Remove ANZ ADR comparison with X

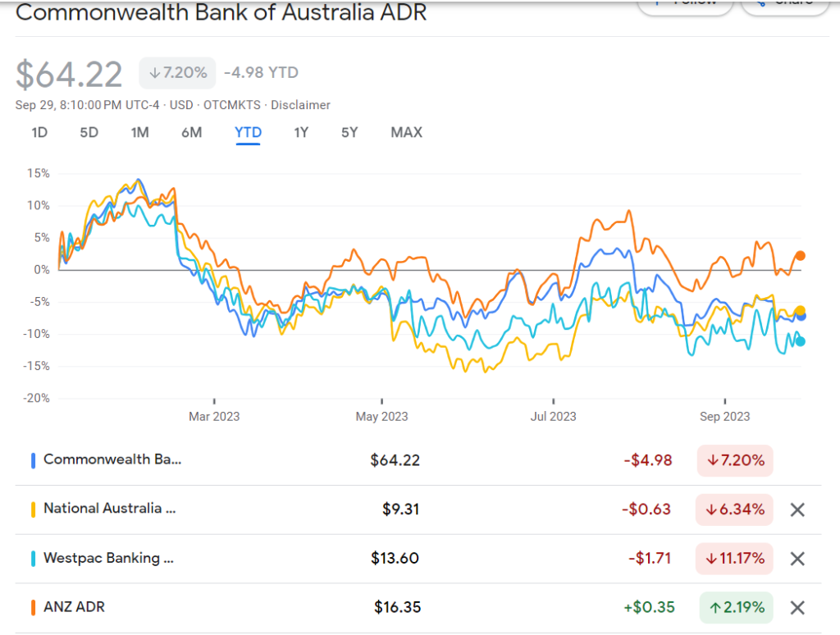click(x=797, y=608)
